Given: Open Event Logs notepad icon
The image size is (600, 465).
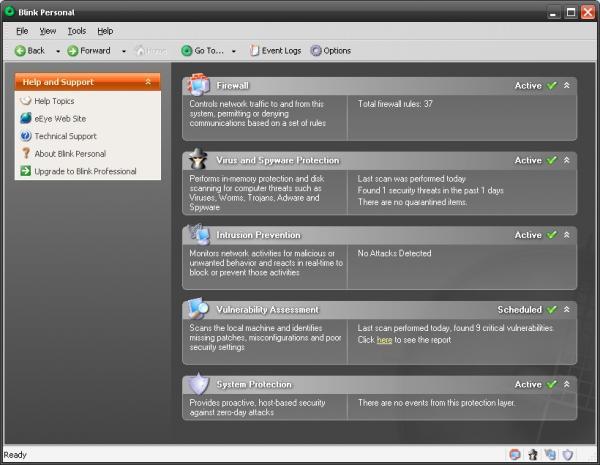Looking at the screenshot, I should tap(254, 50).
